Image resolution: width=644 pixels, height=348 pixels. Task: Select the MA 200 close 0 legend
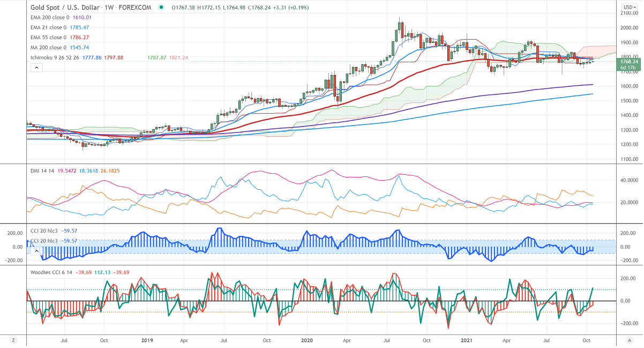(x=48, y=48)
